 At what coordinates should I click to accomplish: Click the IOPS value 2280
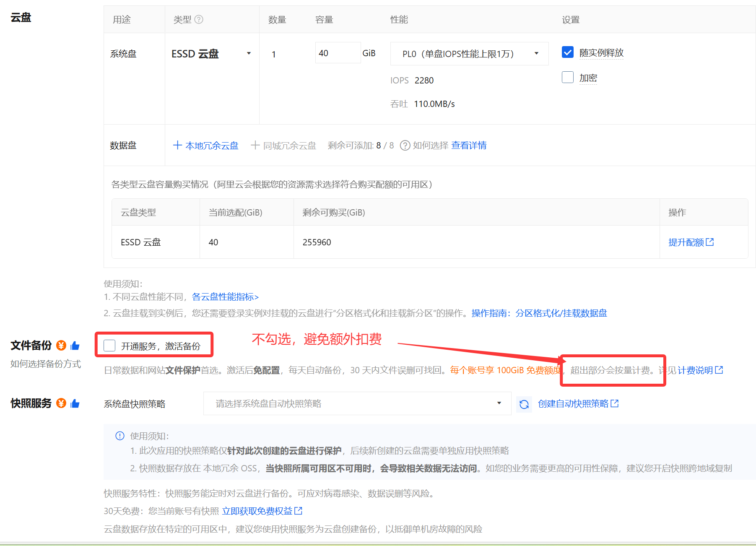click(424, 81)
